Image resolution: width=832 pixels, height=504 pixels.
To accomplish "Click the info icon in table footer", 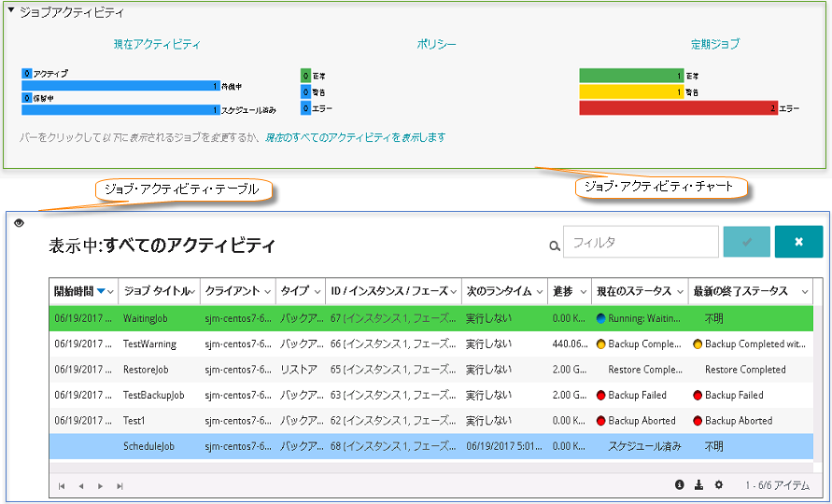I will pyautogui.click(x=679, y=484).
